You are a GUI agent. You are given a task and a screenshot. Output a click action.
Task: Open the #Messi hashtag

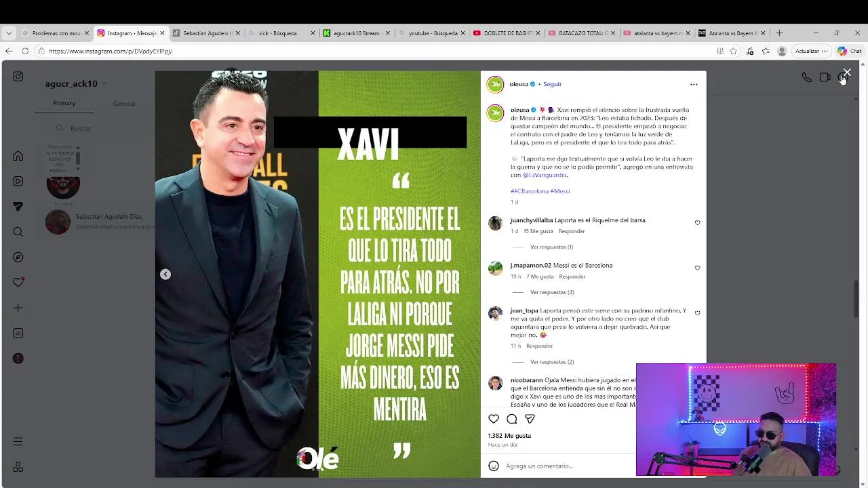[x=560, y=191]
